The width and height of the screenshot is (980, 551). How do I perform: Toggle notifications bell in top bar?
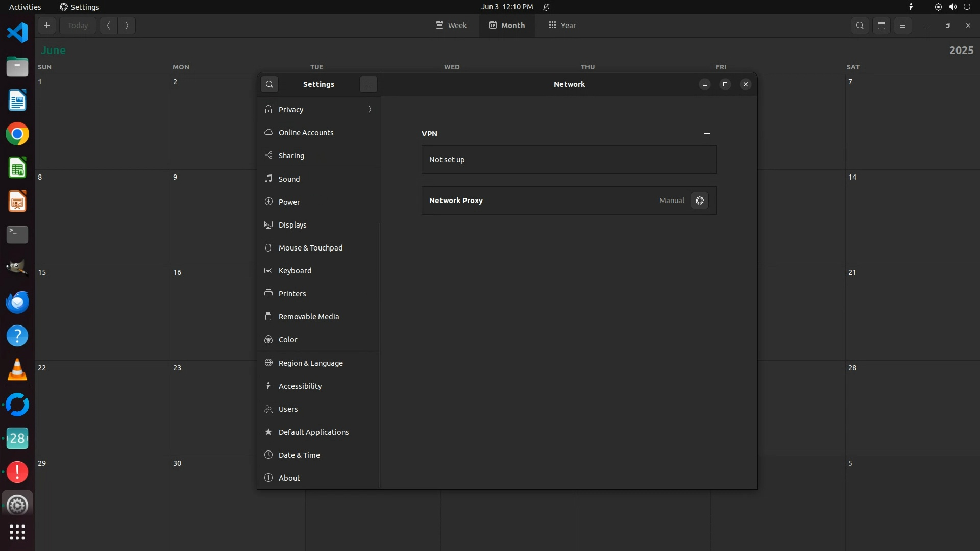tap(546, 7)
